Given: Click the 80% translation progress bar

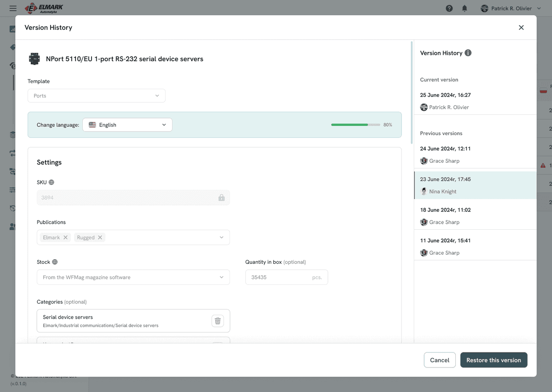Looking at the screenshot, I should (356, 125).
